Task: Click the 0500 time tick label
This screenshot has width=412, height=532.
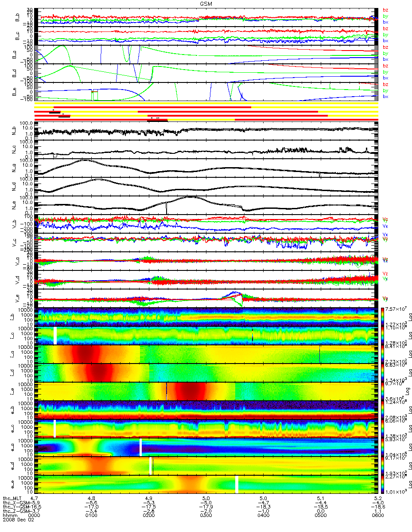Action: tap(320, 516)
